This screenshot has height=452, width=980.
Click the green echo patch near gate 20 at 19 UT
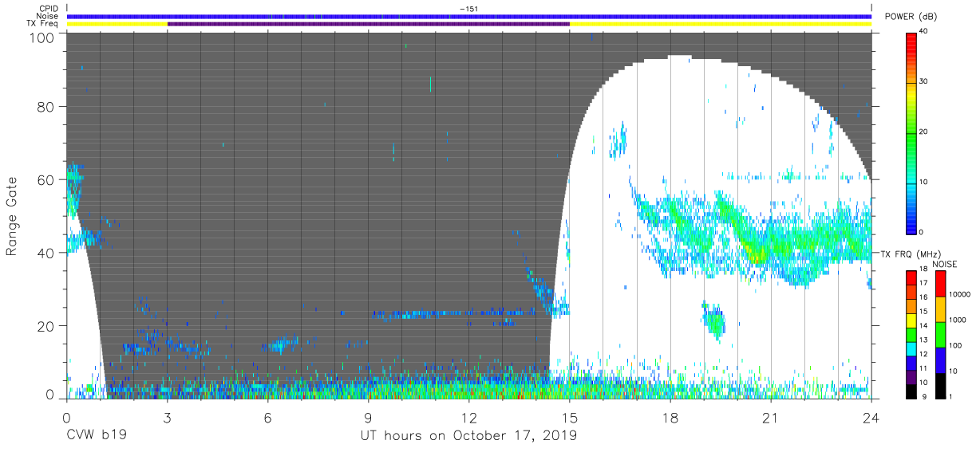[714, 322]
